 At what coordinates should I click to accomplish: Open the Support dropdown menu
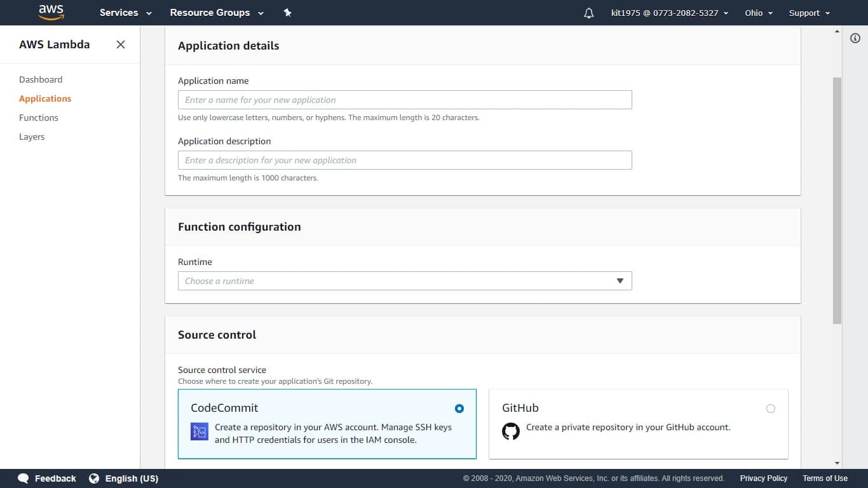point(810,13)
